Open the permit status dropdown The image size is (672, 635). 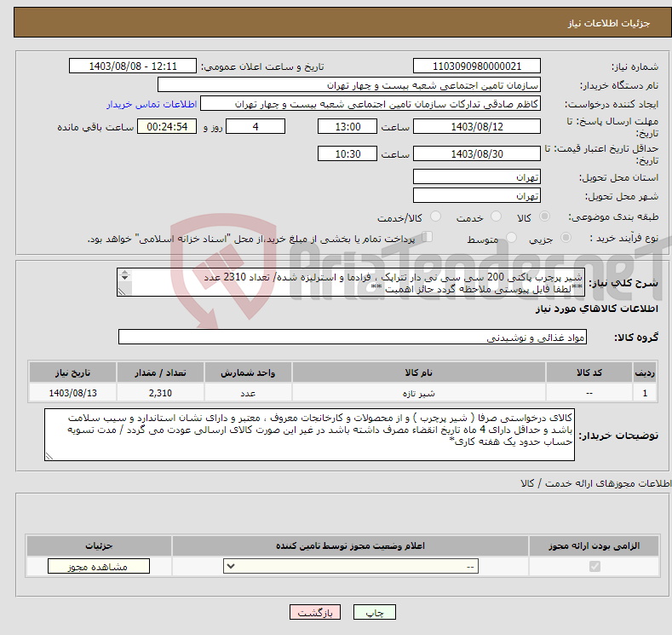[x=351, y=567]
